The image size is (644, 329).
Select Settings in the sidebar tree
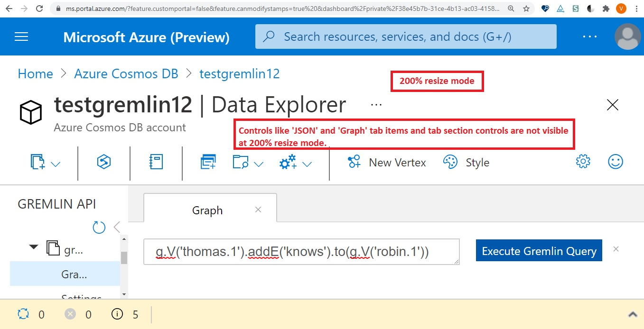[x=81, y=298]
